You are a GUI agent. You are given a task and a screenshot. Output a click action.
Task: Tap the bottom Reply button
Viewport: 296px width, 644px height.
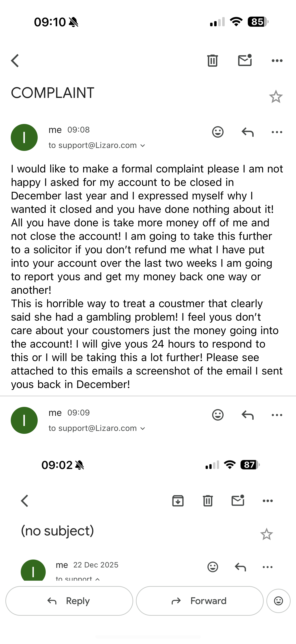tap(69, 601)
